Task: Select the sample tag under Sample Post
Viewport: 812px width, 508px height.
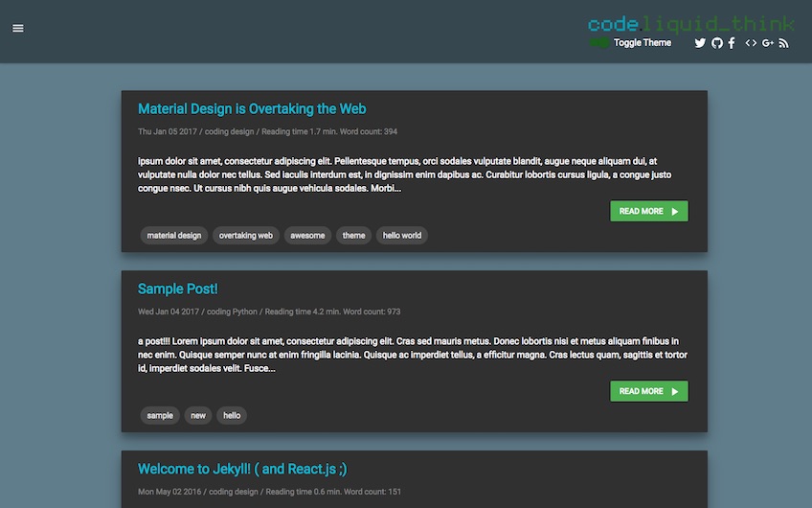Action: coord(160,415)
